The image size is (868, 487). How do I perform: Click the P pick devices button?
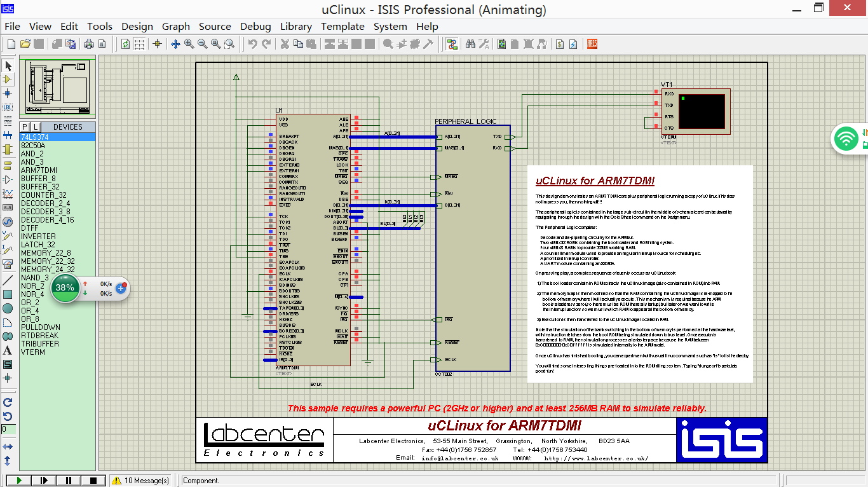(x=25, y=127)
